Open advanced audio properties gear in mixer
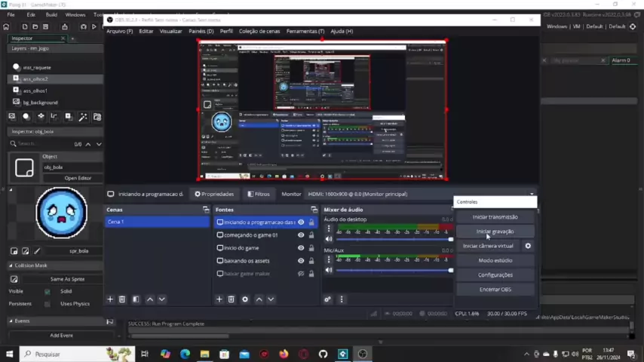644x362 pixels. [x=328, y=299]
